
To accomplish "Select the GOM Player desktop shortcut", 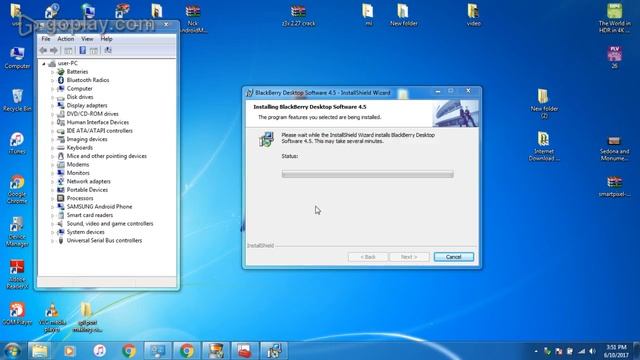I will 17,314.
